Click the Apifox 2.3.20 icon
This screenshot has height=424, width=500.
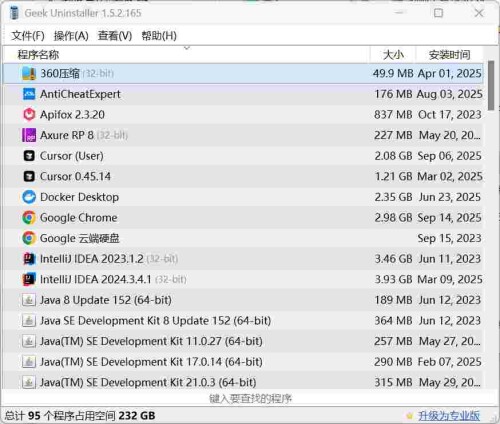(29, 115)
